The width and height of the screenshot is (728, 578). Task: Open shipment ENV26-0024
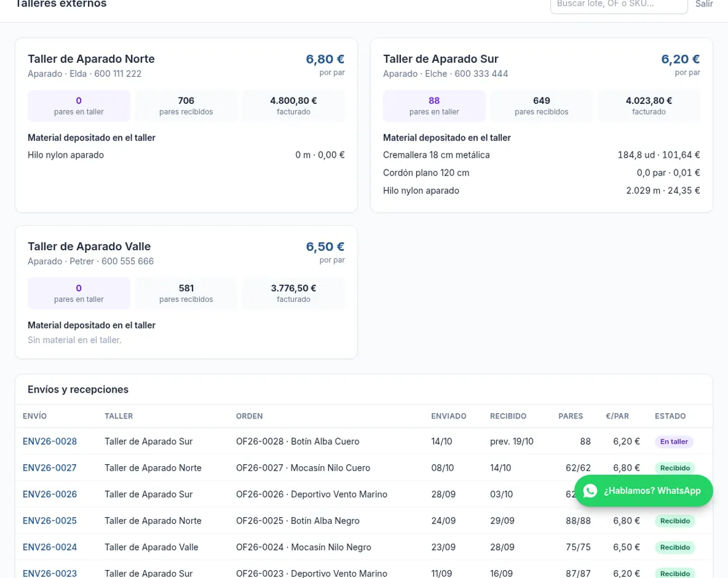50,548
